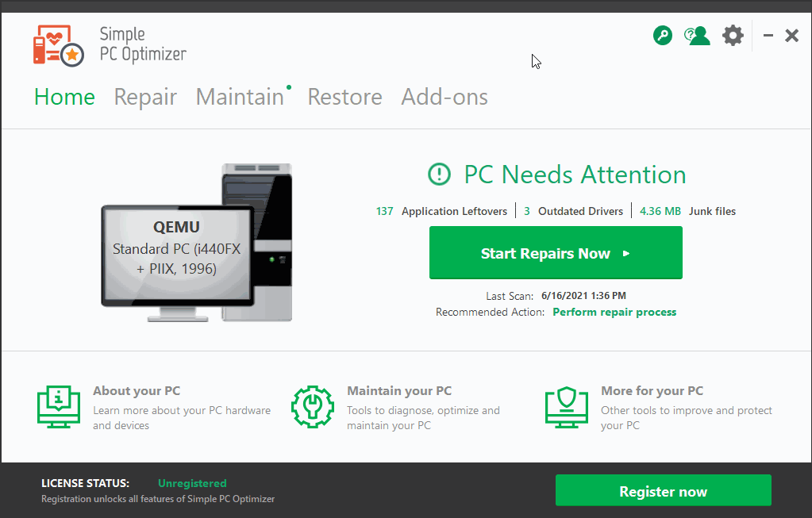Click the More for your PC shield icon
This screenshot has height=518, width=812.
coord(567,407)
